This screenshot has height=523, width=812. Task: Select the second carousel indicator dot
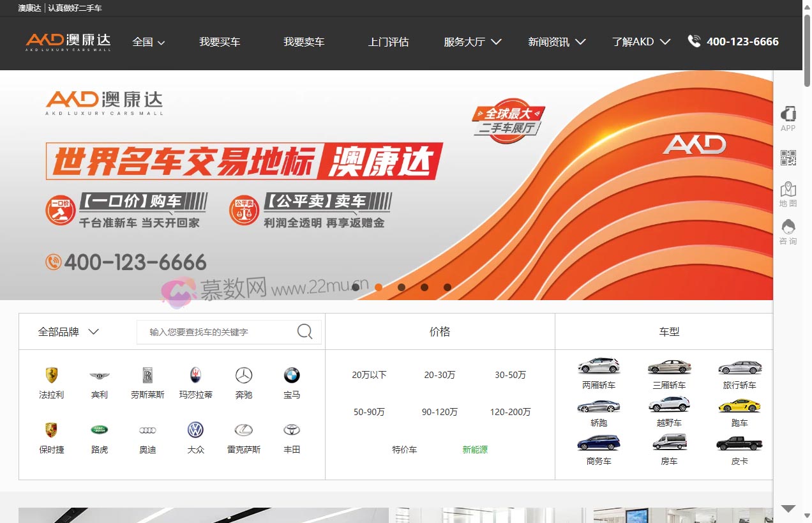coord(379,287)
